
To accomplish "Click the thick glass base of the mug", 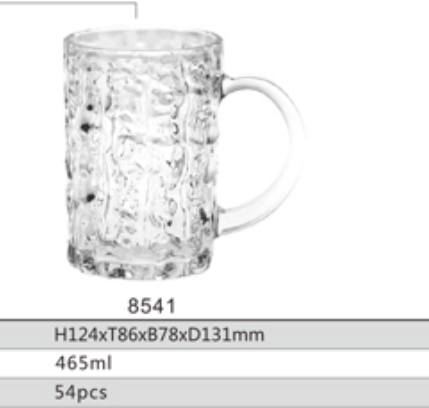I will [x=139, y=262].
